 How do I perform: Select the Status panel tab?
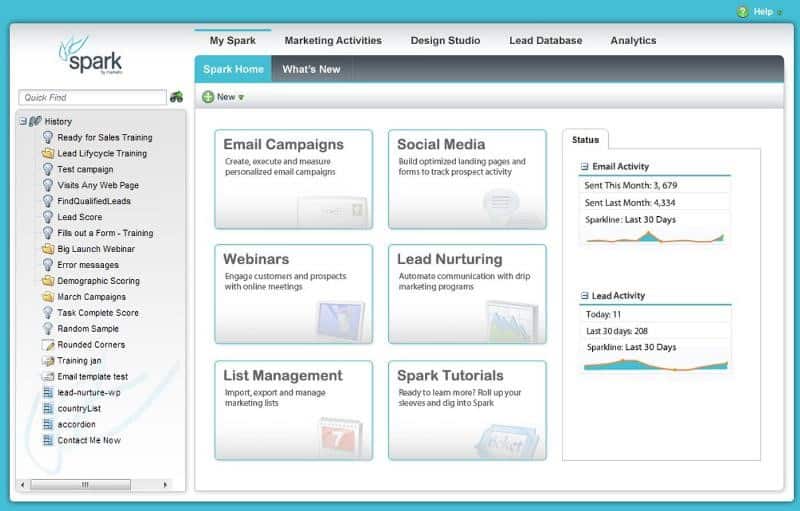[x=585, y=139]
